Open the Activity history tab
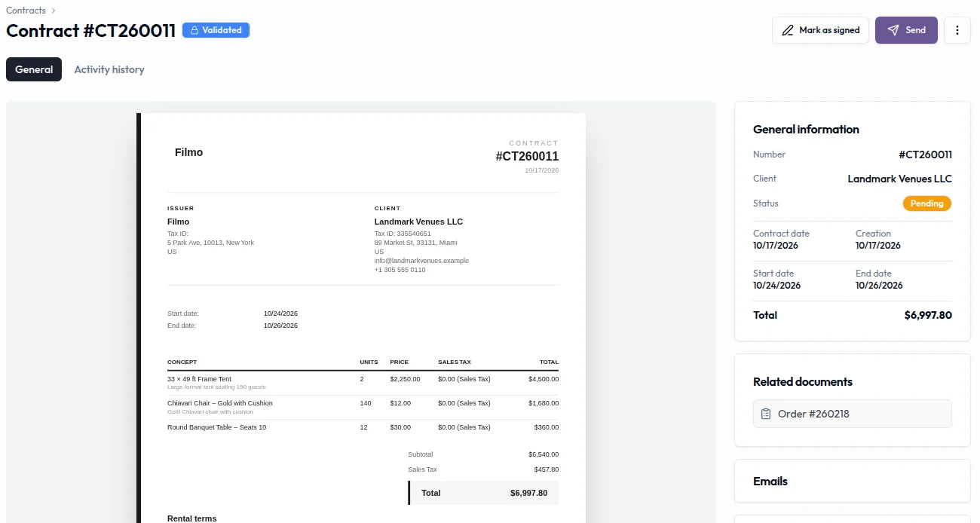 coord(109,69)
